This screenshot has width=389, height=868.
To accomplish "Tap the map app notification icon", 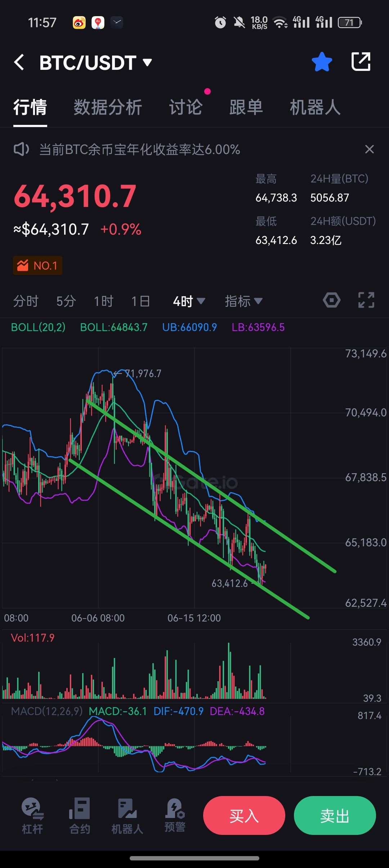I will (x=98, y=23).
